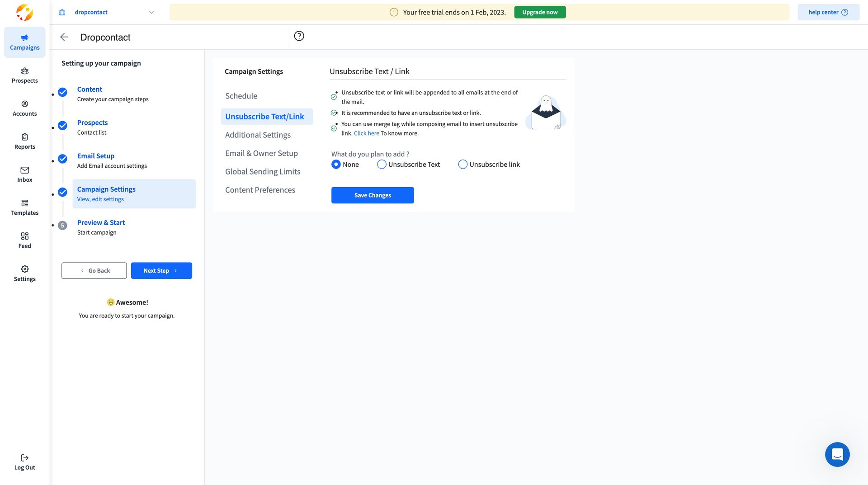Click the Email Setup step checkmark icon
Image resolution: width=868 pixels, height=485 pixels.
coord(63,159)
